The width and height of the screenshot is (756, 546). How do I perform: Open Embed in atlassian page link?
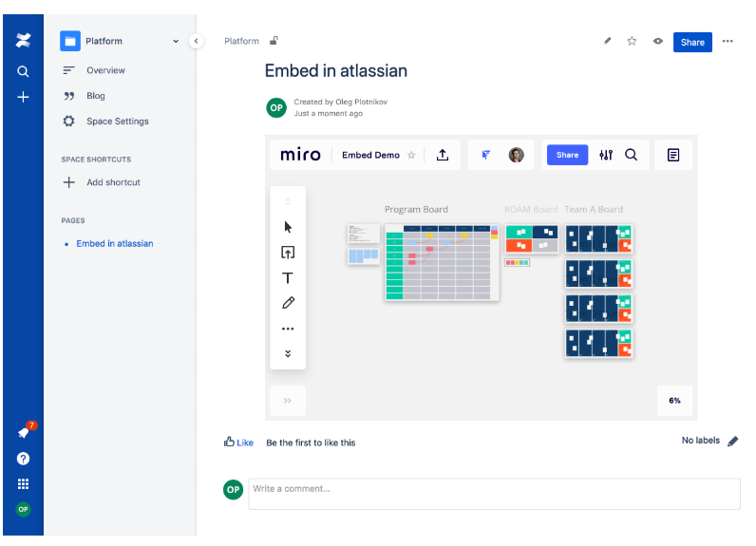tap(115, 243)
